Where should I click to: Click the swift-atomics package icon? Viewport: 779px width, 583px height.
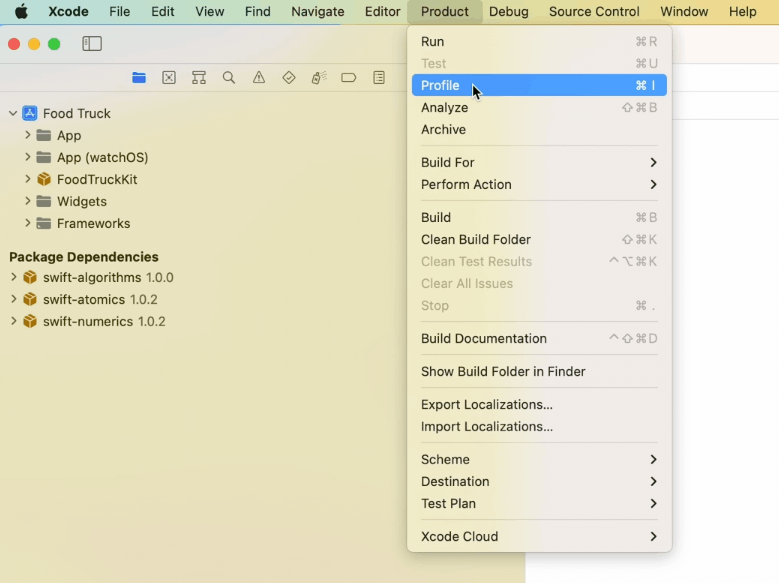click(30, 299)
